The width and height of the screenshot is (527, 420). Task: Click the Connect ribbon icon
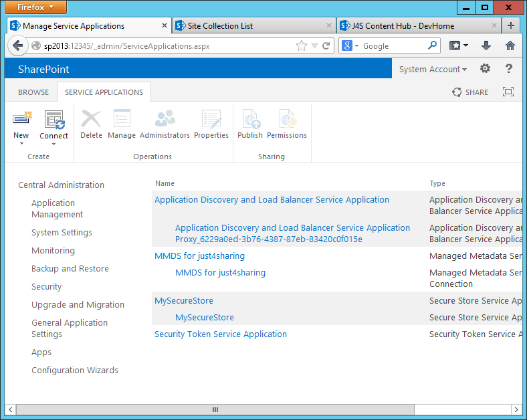pyautogui.click(x=54, y=120)
